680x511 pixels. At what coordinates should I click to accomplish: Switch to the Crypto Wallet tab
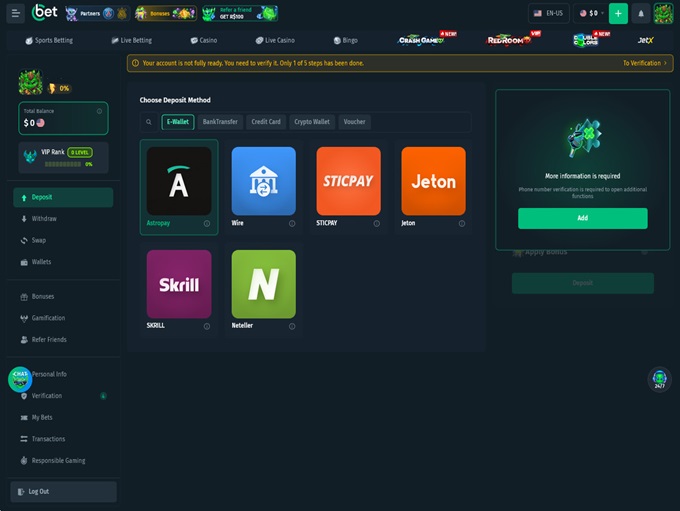tap(312, 122)
